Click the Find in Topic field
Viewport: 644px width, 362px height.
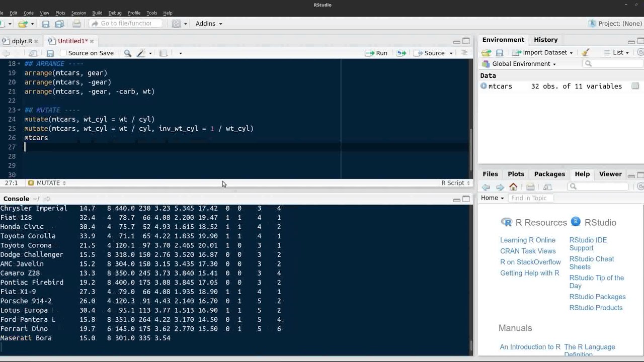click(530, 198)
